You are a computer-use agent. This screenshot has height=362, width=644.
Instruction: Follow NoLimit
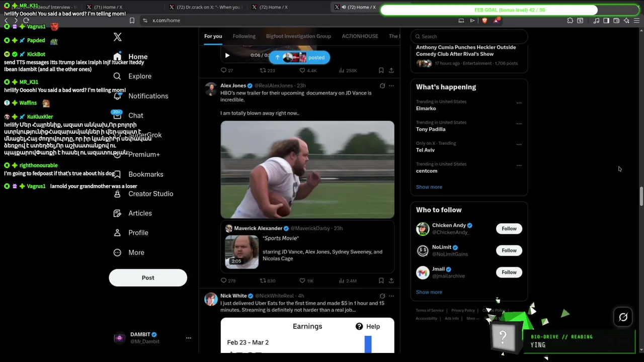tap(509, 250)
